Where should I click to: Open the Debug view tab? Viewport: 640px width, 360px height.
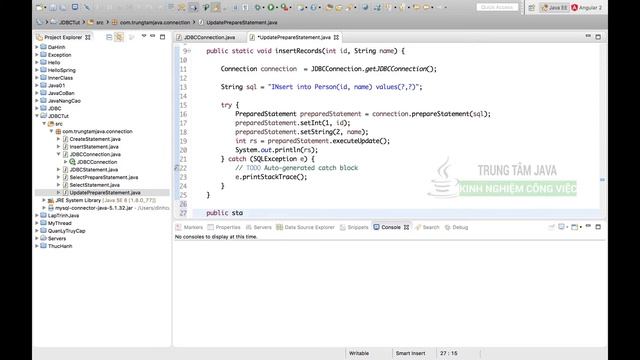[x=456, y=227]
